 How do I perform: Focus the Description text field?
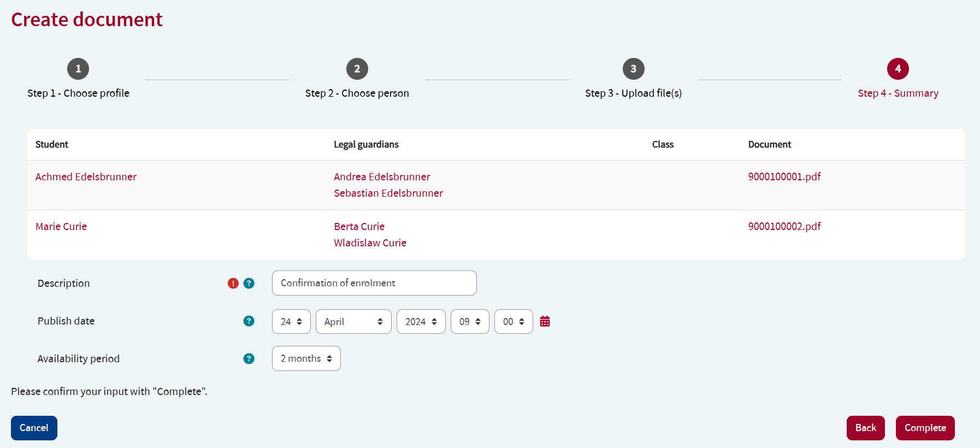click(374, 283)
